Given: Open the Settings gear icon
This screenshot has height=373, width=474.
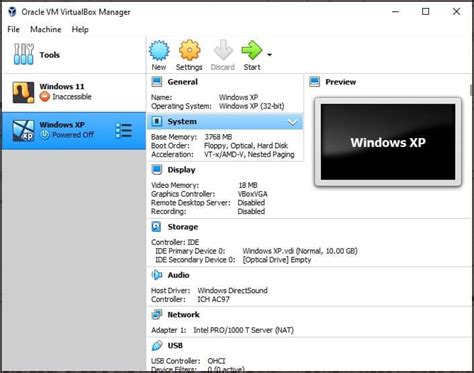Looking at the screenshot, I should coord(189,50).
